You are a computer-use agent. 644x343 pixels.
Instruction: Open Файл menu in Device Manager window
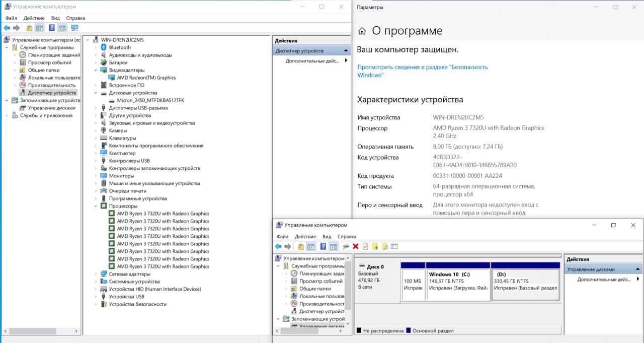point(11,18)
